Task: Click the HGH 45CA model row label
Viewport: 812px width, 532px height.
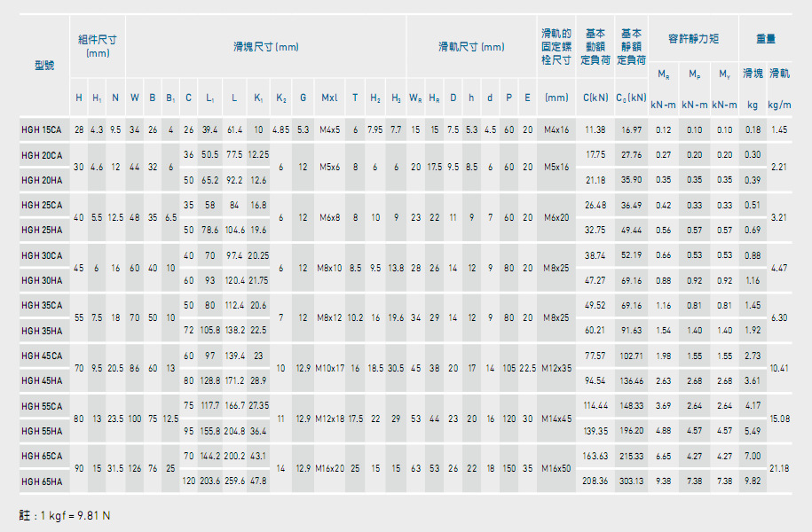Action: pos(42,356)
